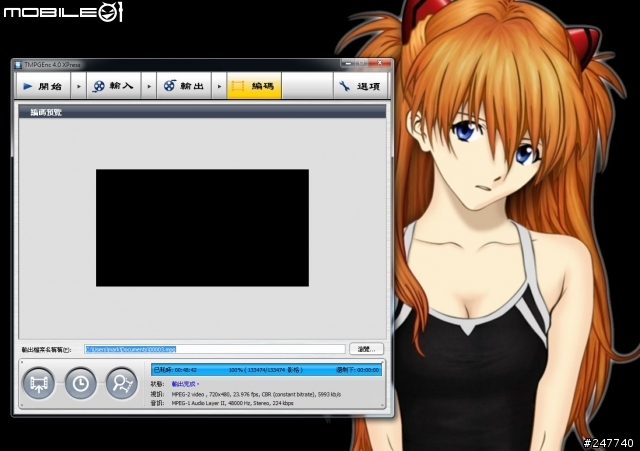Click the MPEG-2 video info line

pos(256,394)
